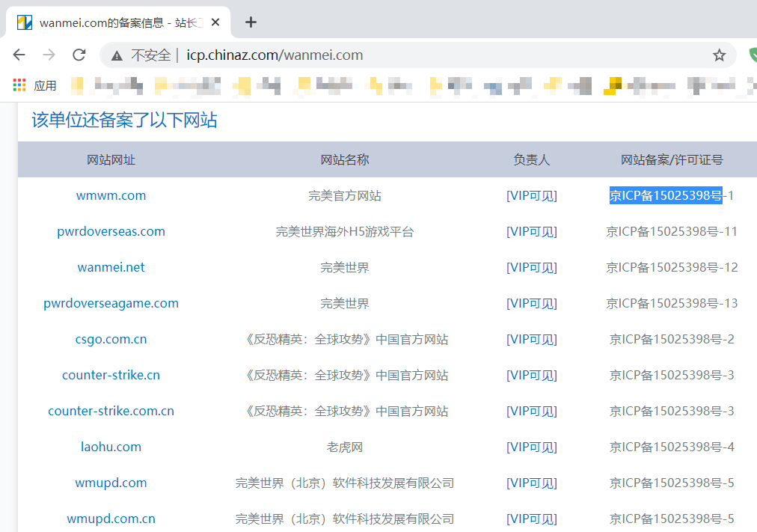Viewport: 757px width, 532px height.
Task: Click [VIP可见] in the csgo.com.cn row
Action: click(532, 340)
